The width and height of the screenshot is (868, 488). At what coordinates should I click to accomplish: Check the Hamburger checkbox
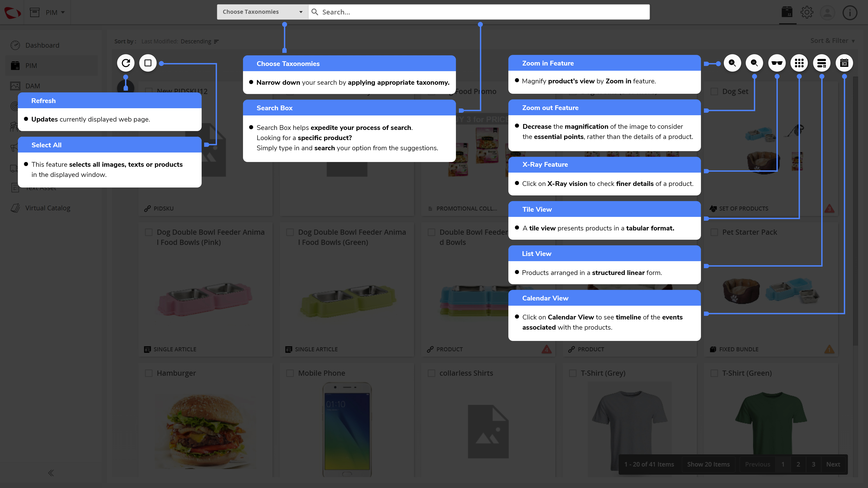pyautogui.click(x=149, y=373)
